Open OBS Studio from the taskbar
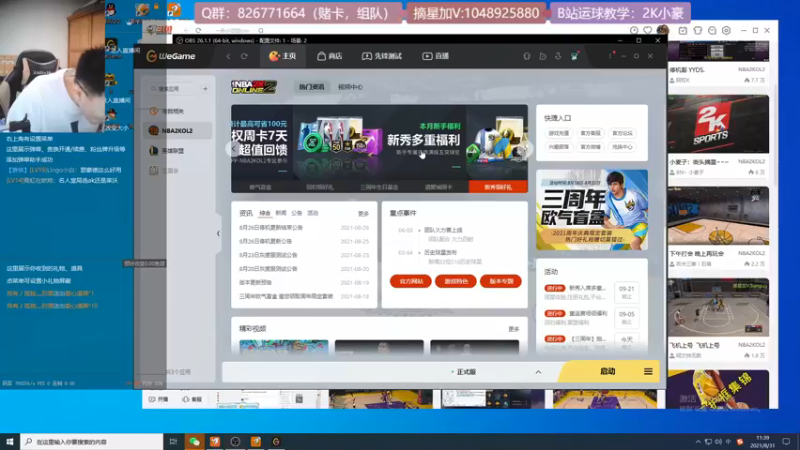The image size is (800, 450). (235, 441)
